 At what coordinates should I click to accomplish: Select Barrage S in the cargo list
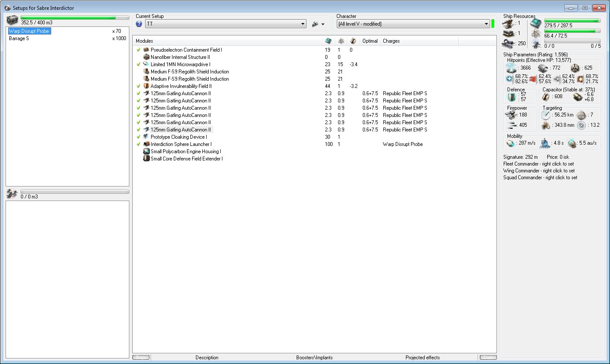tap(19, 38)
